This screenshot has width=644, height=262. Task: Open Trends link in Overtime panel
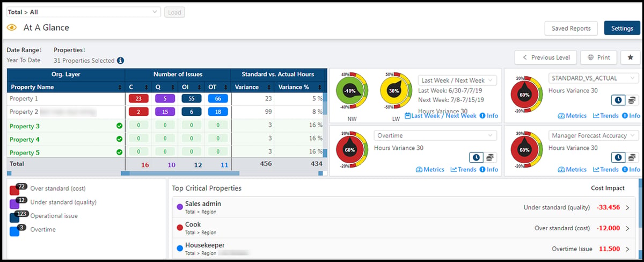point(463,170)
